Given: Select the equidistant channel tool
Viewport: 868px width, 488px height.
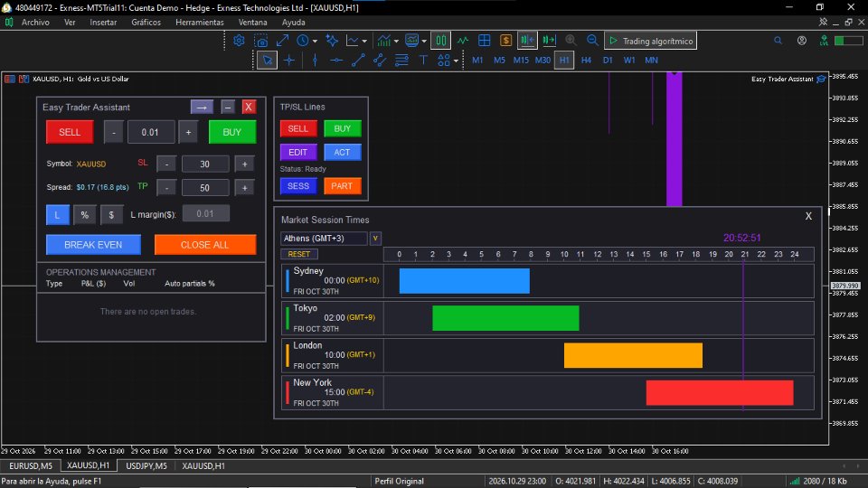Looking at the screenshot, I should point(380,60).
